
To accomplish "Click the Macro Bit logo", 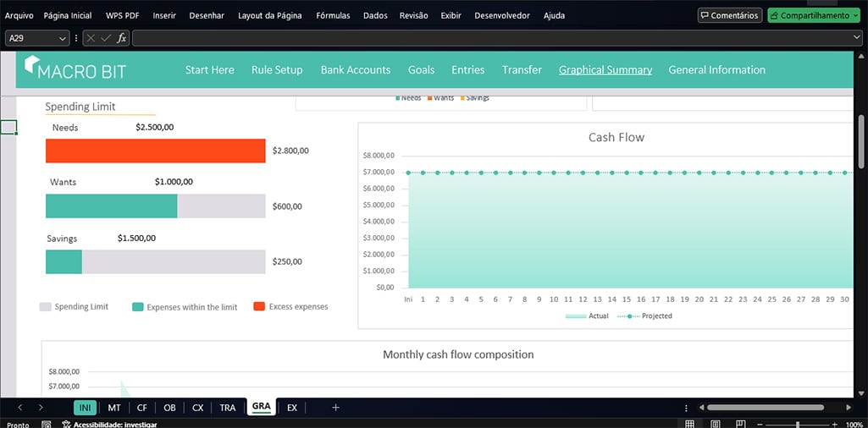I will click(75, 69).
